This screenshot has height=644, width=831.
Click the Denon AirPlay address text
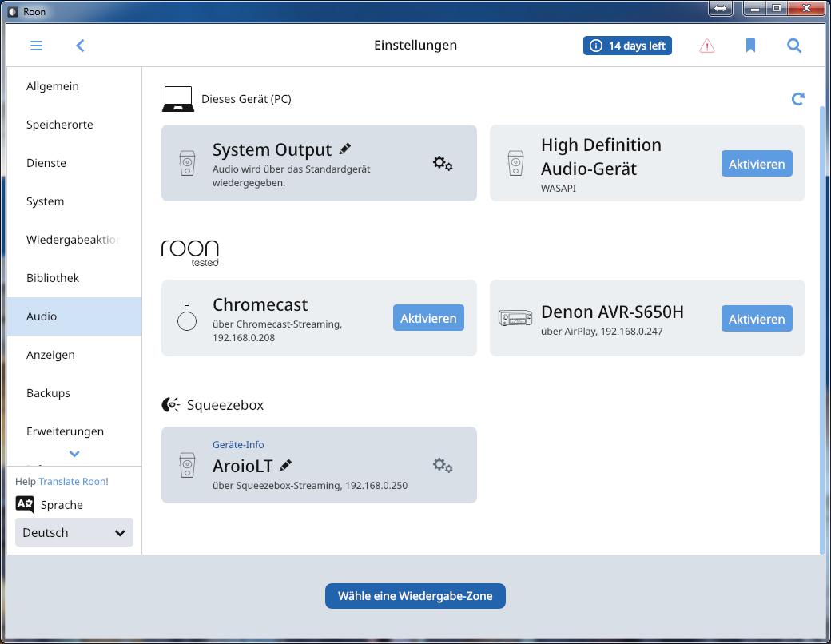[602, 332]
